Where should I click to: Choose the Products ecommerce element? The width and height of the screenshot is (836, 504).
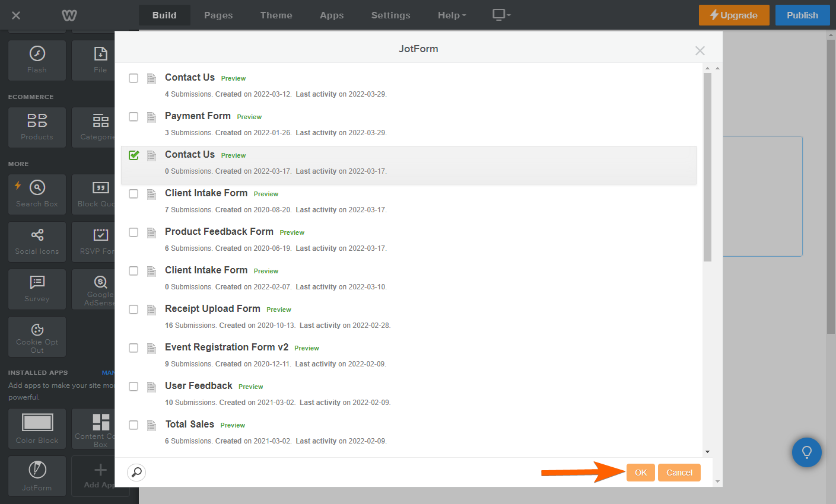pos(37,127)
